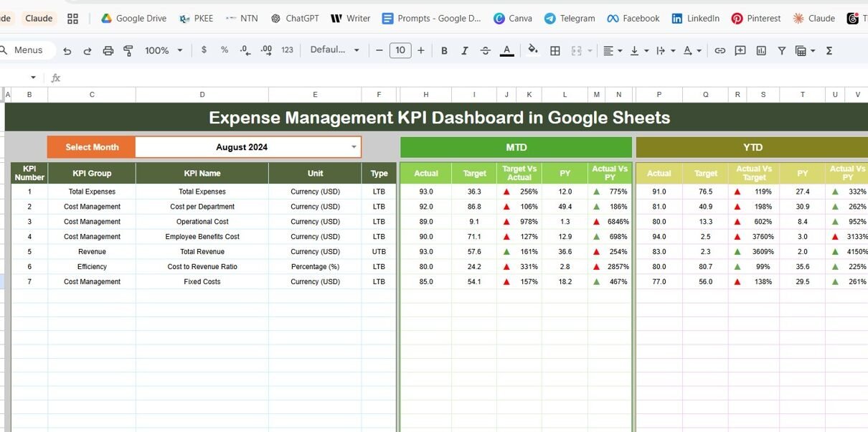Open the fill color paint bucket

pos(532,50)
